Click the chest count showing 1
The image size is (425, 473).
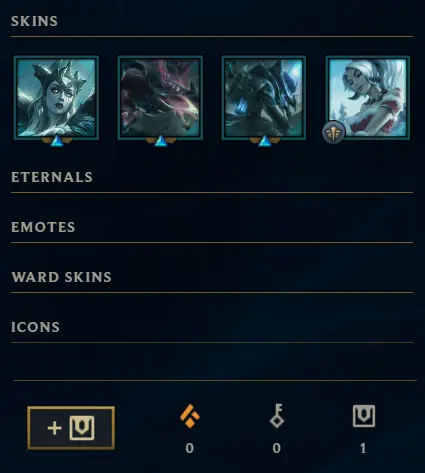pyautogui.click(x=363, y=448)
